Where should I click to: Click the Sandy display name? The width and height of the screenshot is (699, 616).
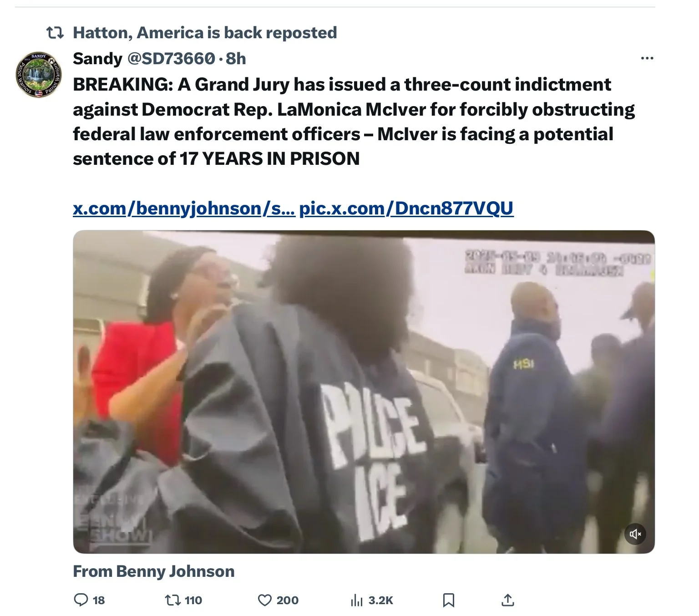(97, 58)
